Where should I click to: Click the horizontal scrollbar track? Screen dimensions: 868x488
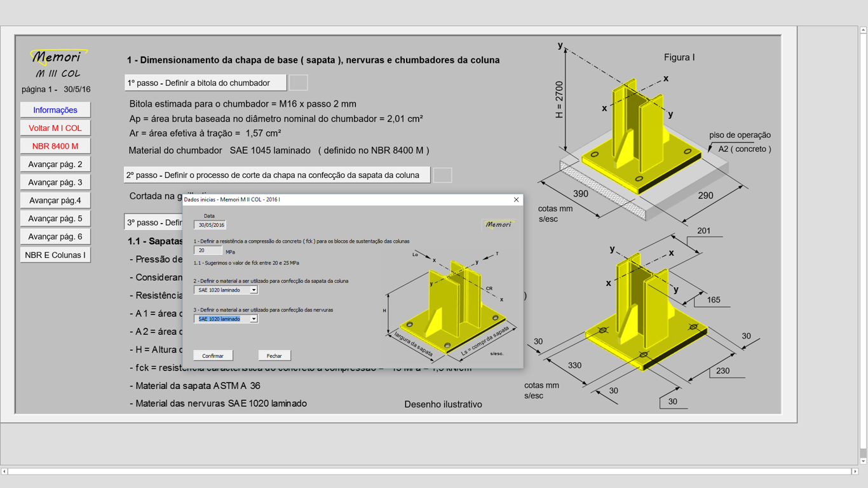(430, 471)
